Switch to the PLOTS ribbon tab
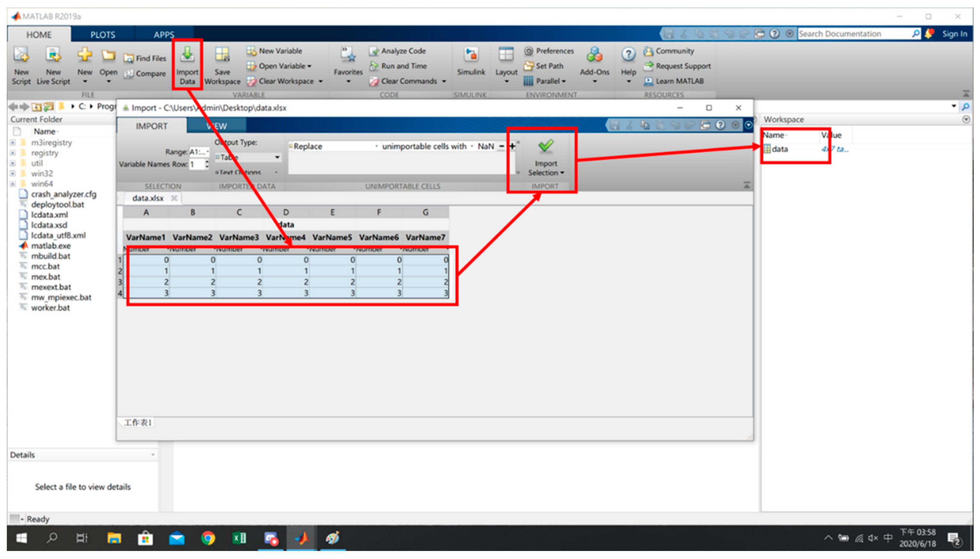The image size is (980, 559). click(102, 35)
